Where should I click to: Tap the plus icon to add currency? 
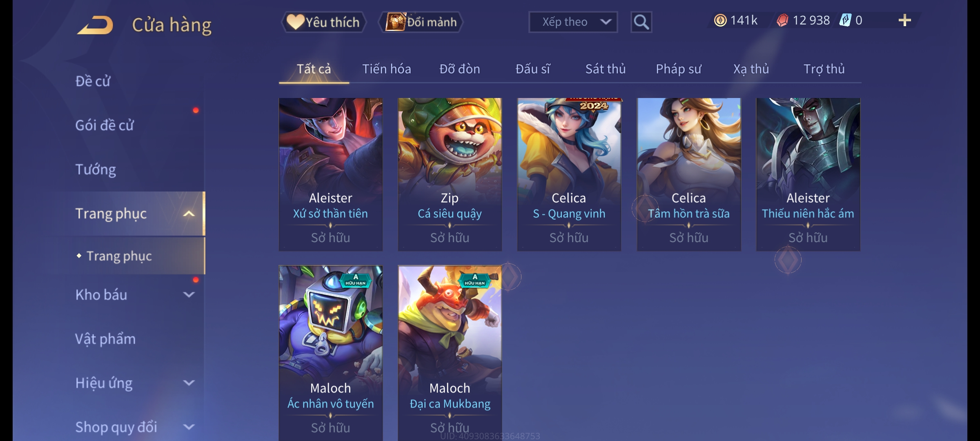click(x=904, y=20)
